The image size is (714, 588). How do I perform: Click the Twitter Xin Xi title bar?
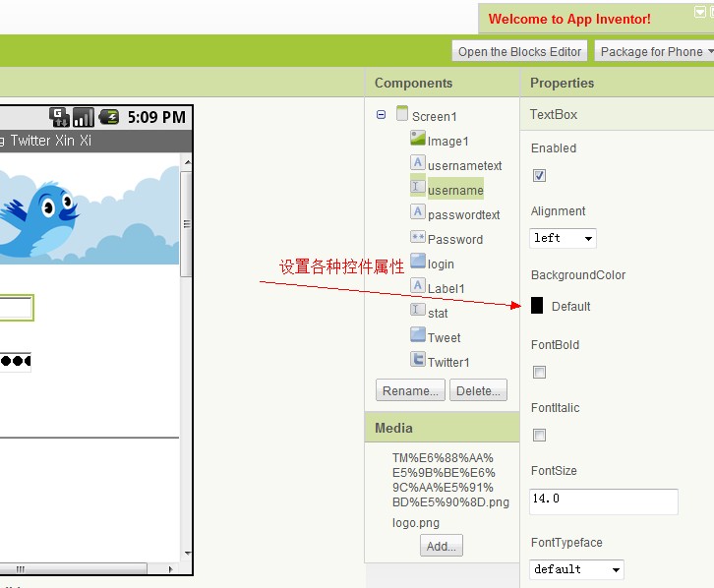point(96,141)
